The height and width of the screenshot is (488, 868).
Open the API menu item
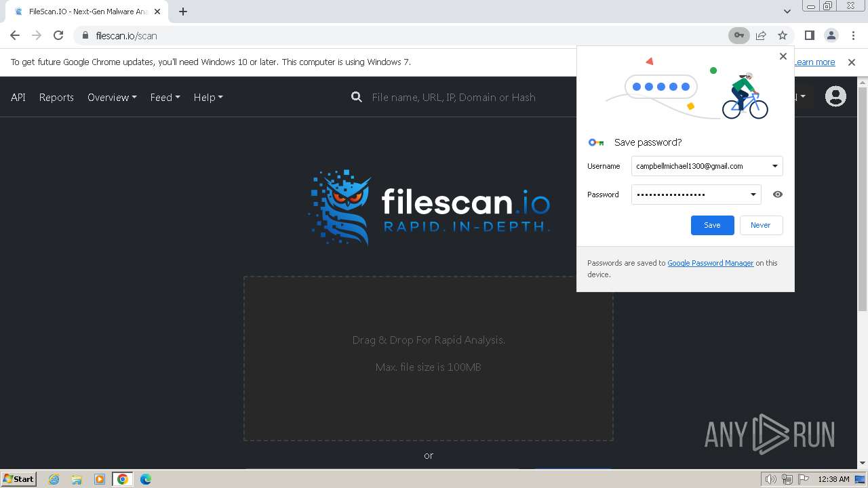pos(18,97)
